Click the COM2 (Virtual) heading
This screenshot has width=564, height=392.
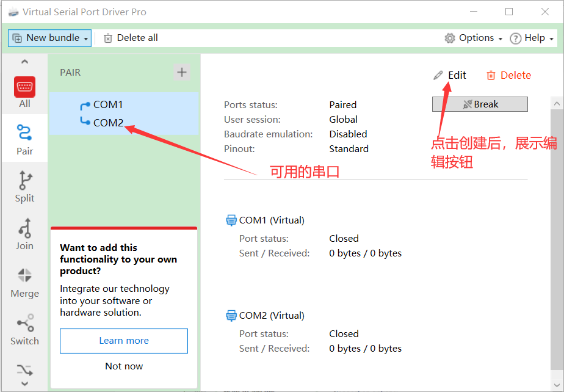[x=272, y=316]
